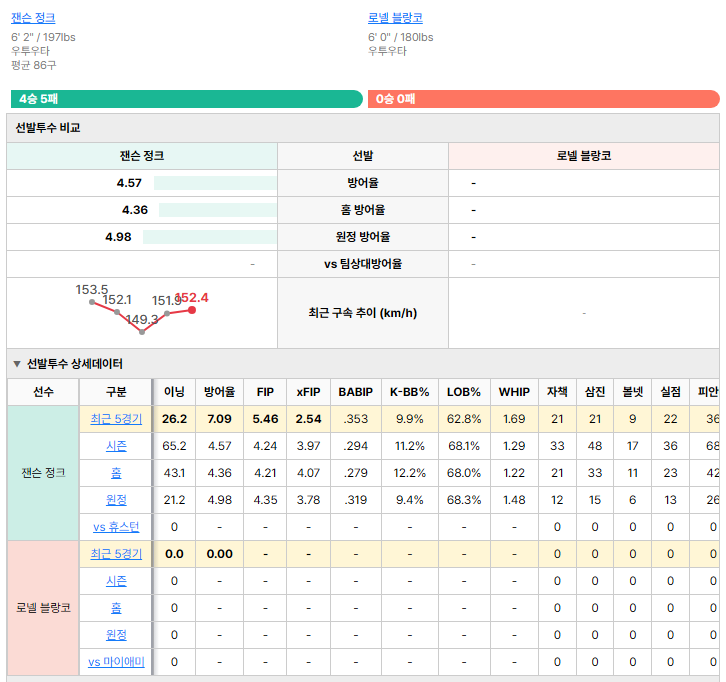Click the WHIP column header
The width and height of the screenshot is (726, 682).
click(514, 392)
